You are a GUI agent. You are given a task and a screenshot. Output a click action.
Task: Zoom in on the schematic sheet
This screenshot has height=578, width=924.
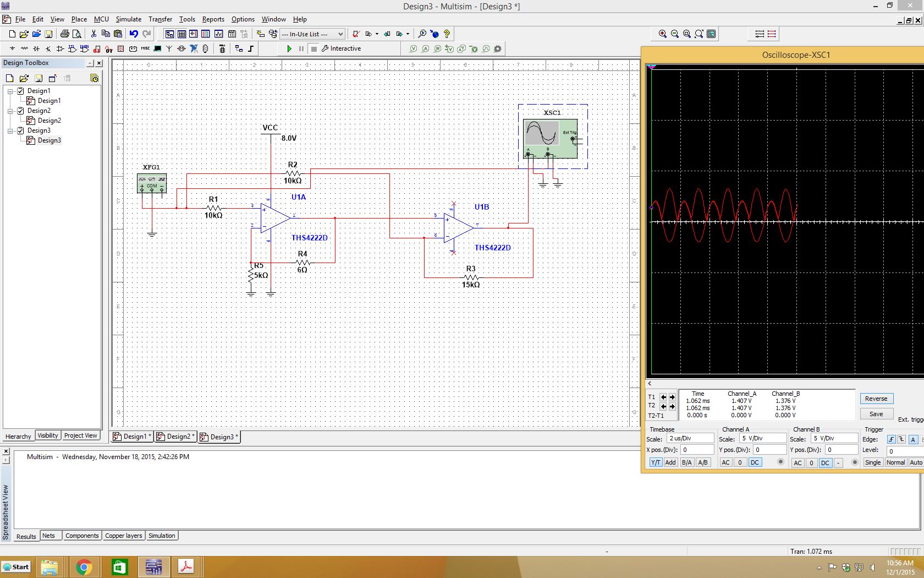click(x=663, y=34)
